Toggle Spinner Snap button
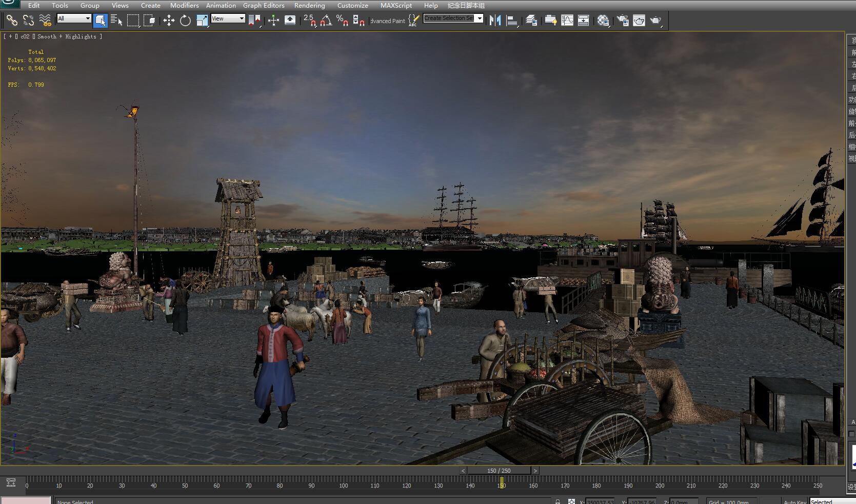The width and height of the screenshot is (856, 504). (x=359, y=21)
